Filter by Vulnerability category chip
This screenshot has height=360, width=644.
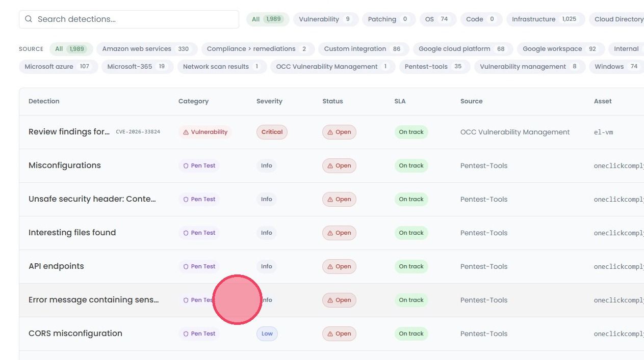(x=325, y=19)
